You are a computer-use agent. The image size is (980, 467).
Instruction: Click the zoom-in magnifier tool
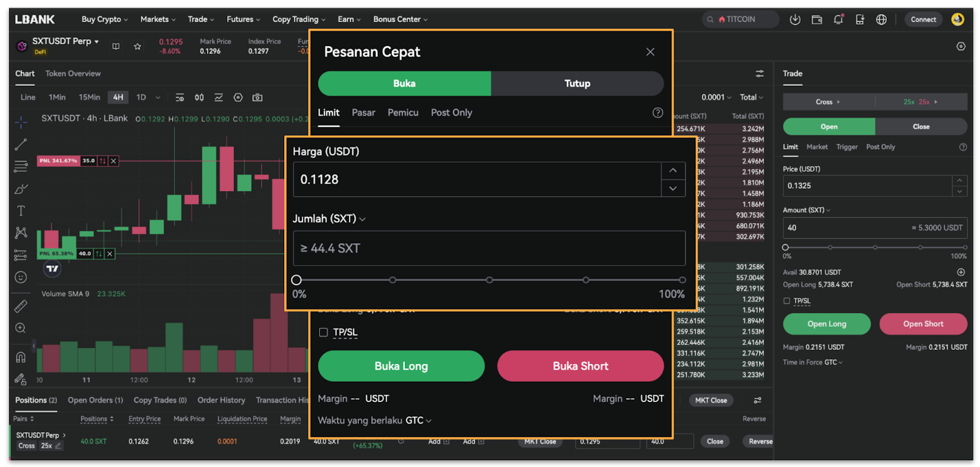coord(21,328)
